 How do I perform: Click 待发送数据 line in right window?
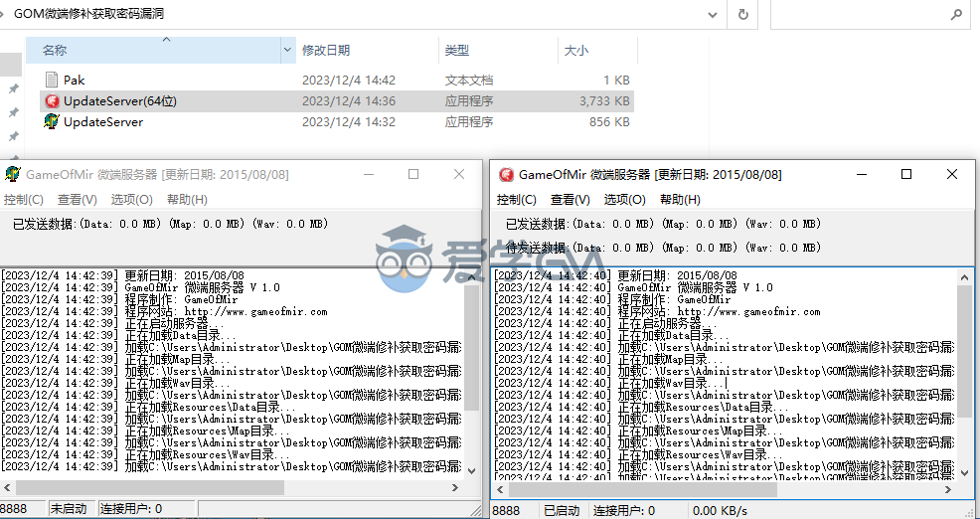664,248
